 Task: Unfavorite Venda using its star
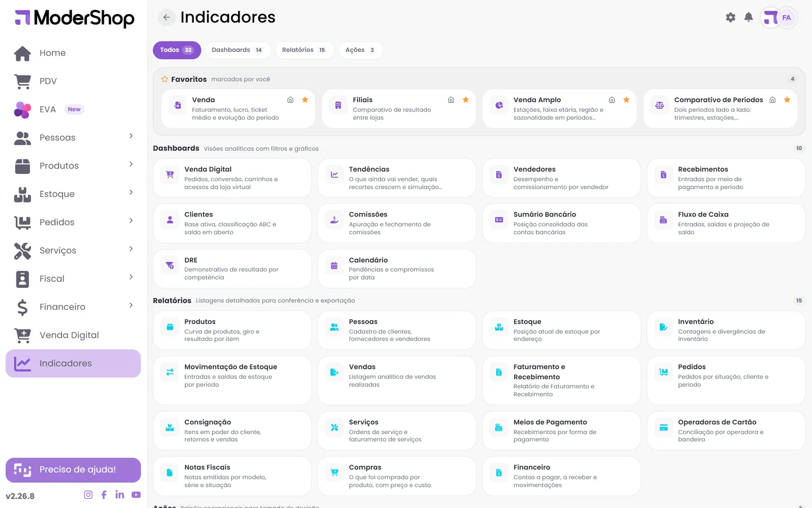[x=305, y=100]
